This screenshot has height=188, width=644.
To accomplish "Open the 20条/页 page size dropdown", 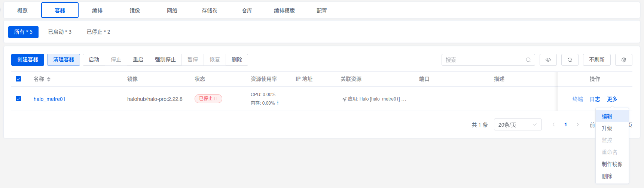I will (518, 124).
